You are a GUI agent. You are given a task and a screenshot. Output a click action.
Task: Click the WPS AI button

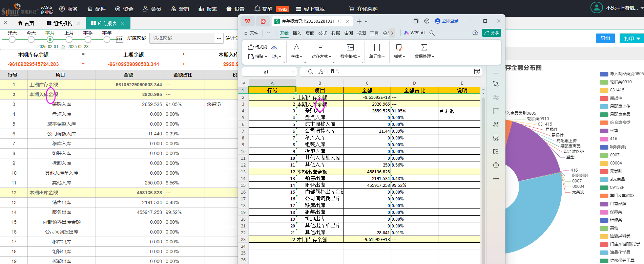(x=414, y=33)
